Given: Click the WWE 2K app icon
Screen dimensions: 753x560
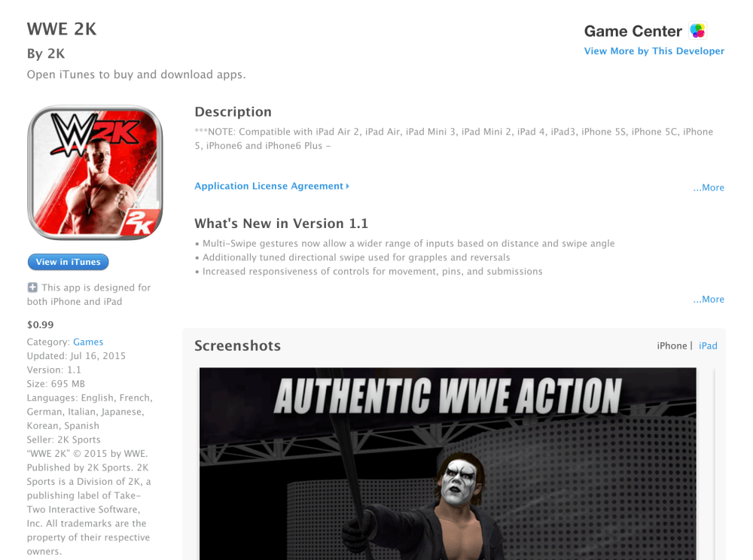Looking at the screenshot, I should [x=95, y=173].
